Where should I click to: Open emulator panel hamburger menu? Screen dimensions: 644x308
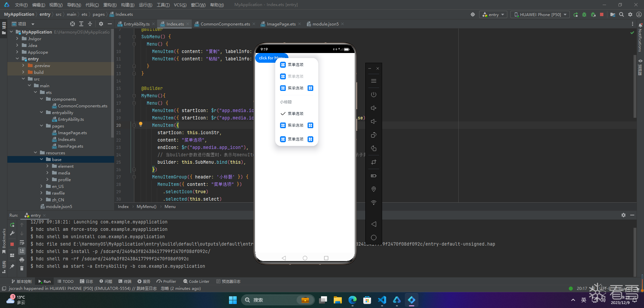tap(373, 81)
